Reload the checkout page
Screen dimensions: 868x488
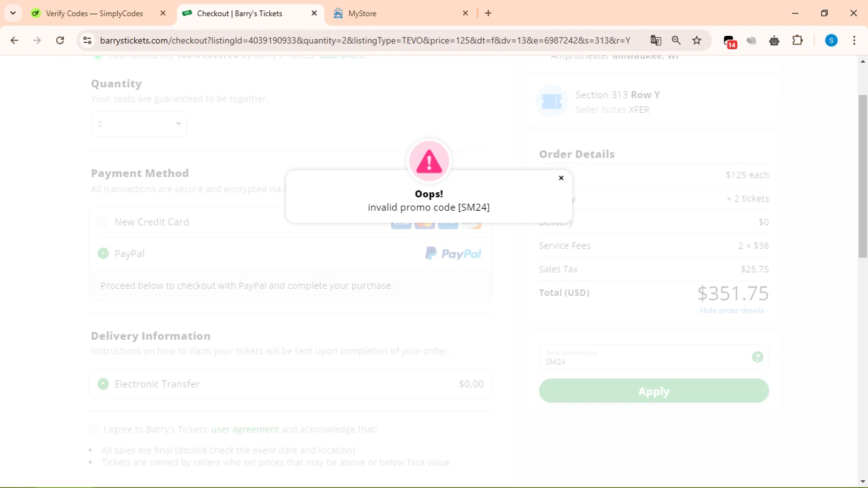click(60, 41)
